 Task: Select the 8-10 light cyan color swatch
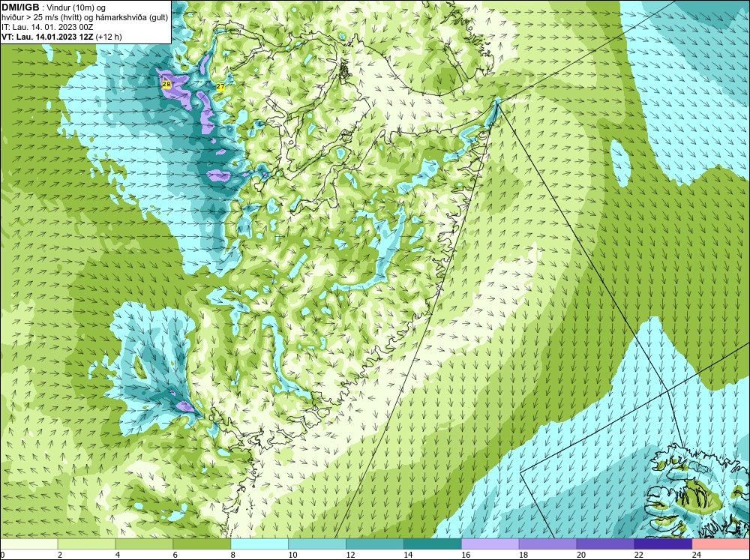click(x=259, y=544)
